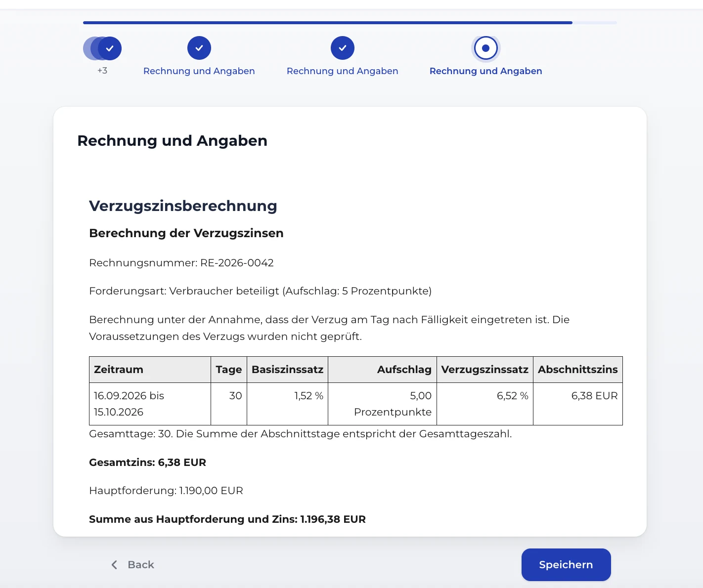Image resolution: width=703 pixels, height=588 pixels.
Task: Click the "Berechnung der Verzugszinsen" subheading
Action: coord(186,233)
